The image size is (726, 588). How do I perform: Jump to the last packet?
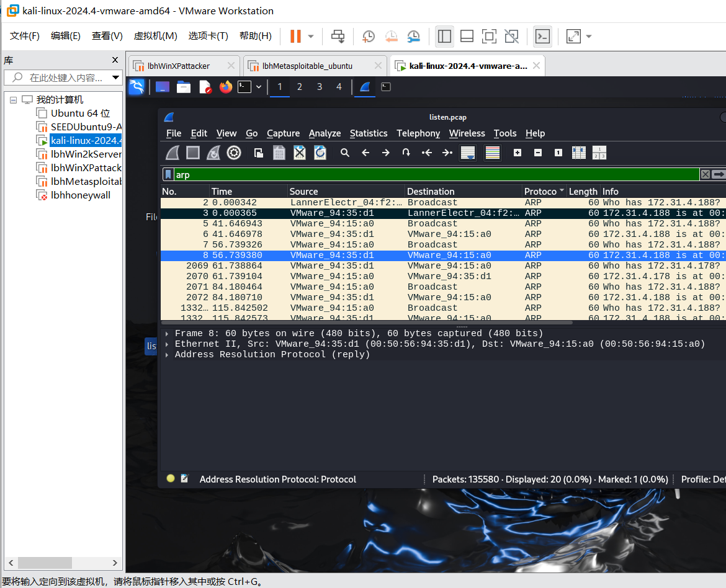(447, 153)
